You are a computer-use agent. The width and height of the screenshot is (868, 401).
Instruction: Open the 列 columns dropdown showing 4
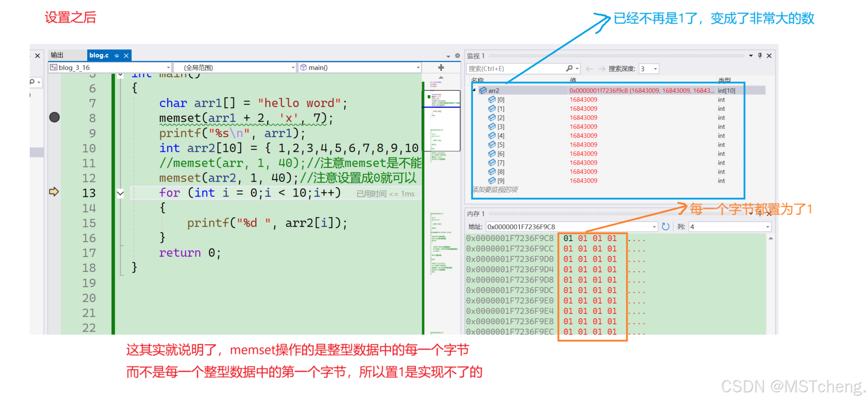(767, 227)
